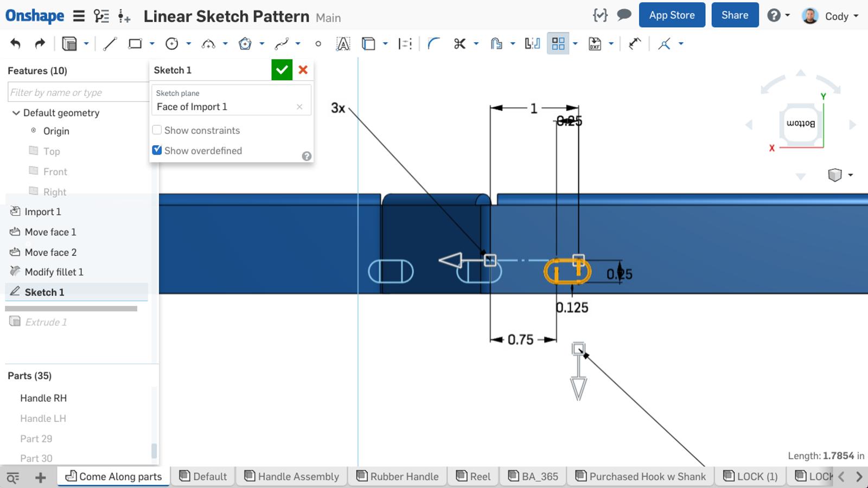This screenshot has height=488, width=868.
Task: Click the Filter by name or type field
Action: (78, 92)
